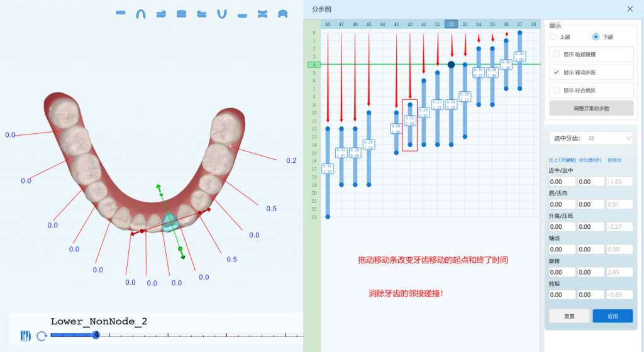Click the 调整方案总步数 button
Image resolution: width=644 pixels, height=352 pixels.
pos(591,108)
